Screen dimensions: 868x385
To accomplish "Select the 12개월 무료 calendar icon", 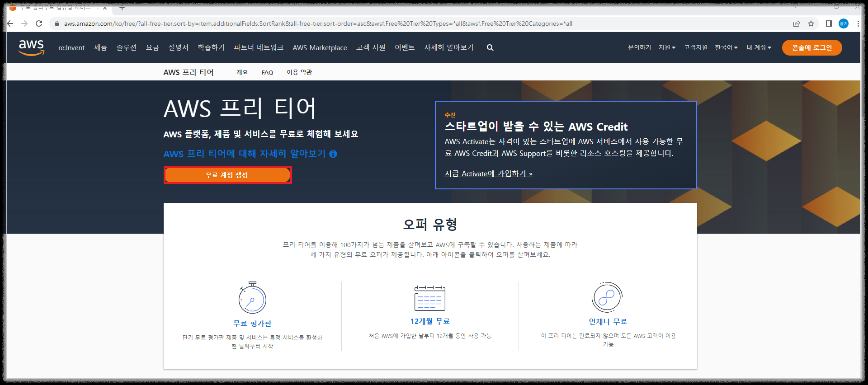I will point(430,298).
